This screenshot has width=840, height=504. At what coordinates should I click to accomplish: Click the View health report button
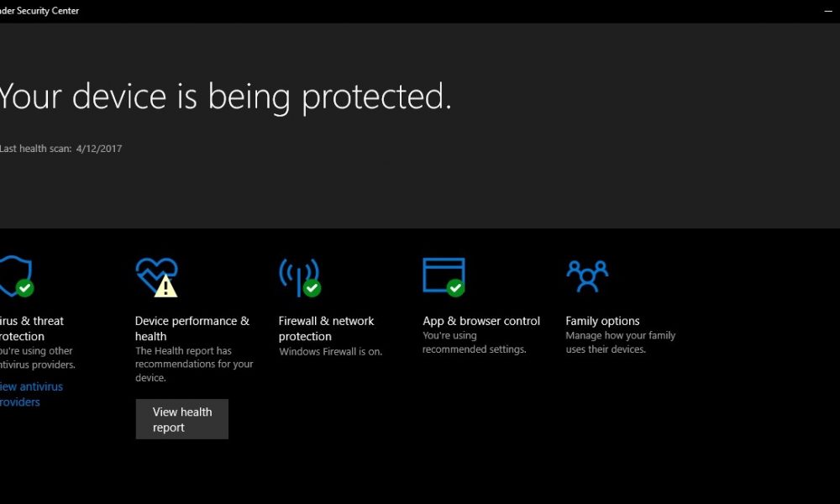182,419
